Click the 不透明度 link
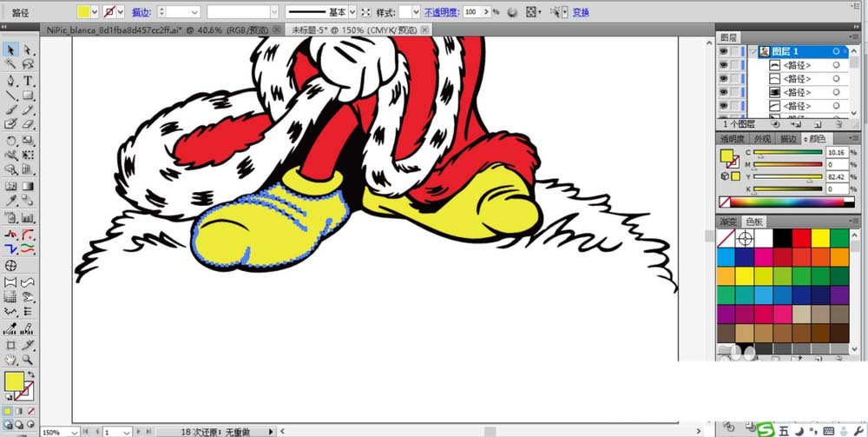 point(442,12)
